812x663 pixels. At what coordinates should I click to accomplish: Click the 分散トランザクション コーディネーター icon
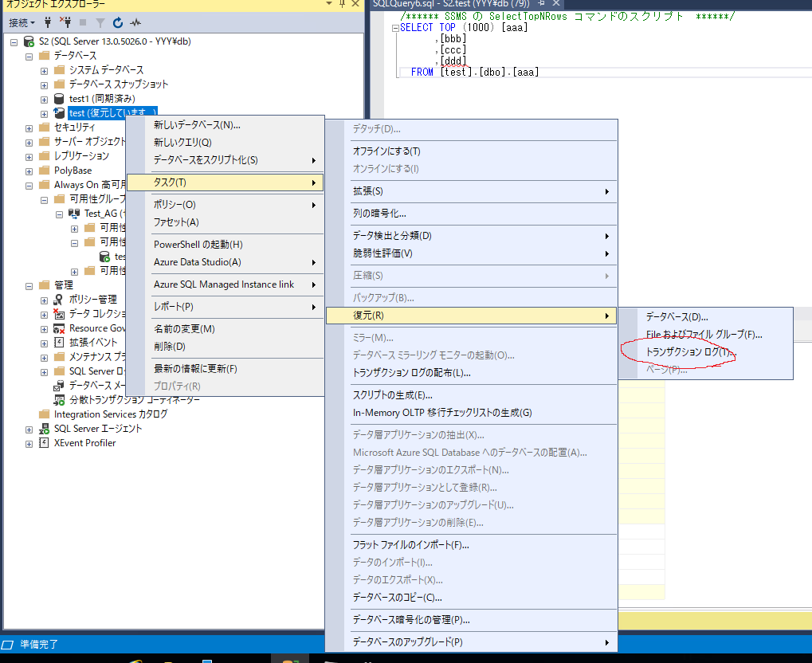(59, 400)
